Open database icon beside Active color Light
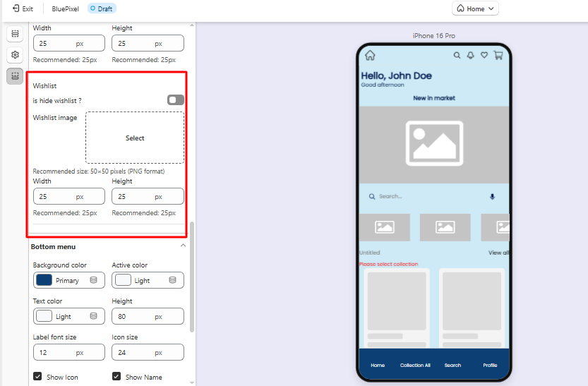 coord(173,280)
